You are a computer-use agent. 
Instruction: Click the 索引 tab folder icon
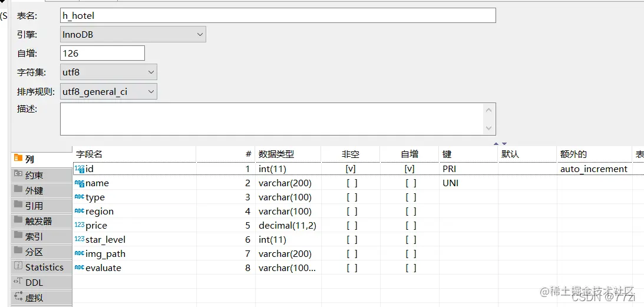click(18, 235)
